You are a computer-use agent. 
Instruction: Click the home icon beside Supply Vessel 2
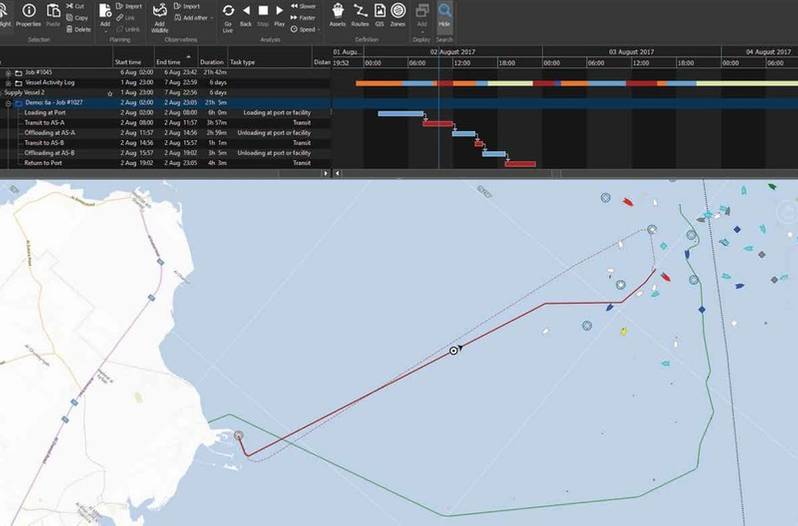pos(109,93)
